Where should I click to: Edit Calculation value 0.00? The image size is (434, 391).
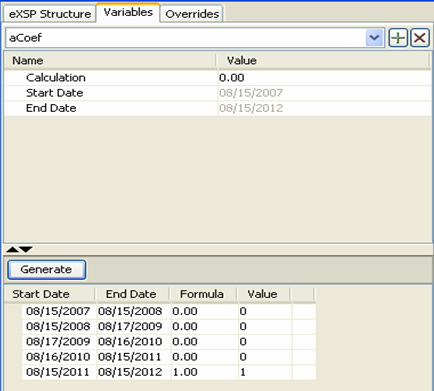325,78
